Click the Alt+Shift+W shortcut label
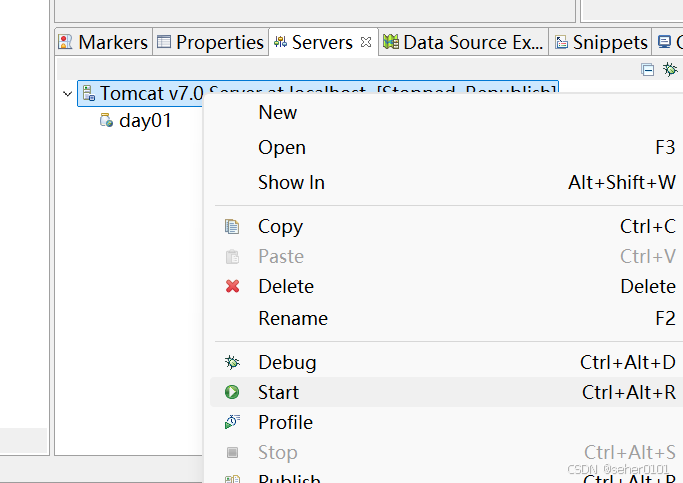This screenshot has height=483, width=683. click(622, 182)
